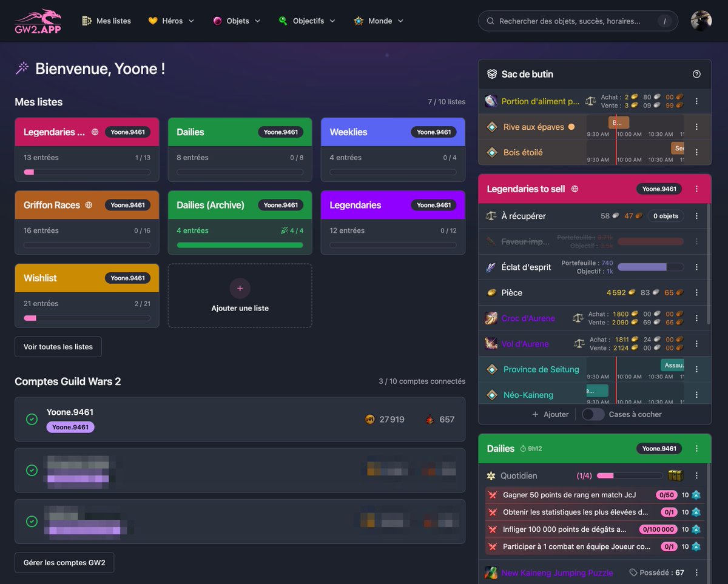Select Infliger 100 000 points de dégâts objective
The height and width of the screenshot is (584, 728).
pyautogui.click(x=594, y=529)
